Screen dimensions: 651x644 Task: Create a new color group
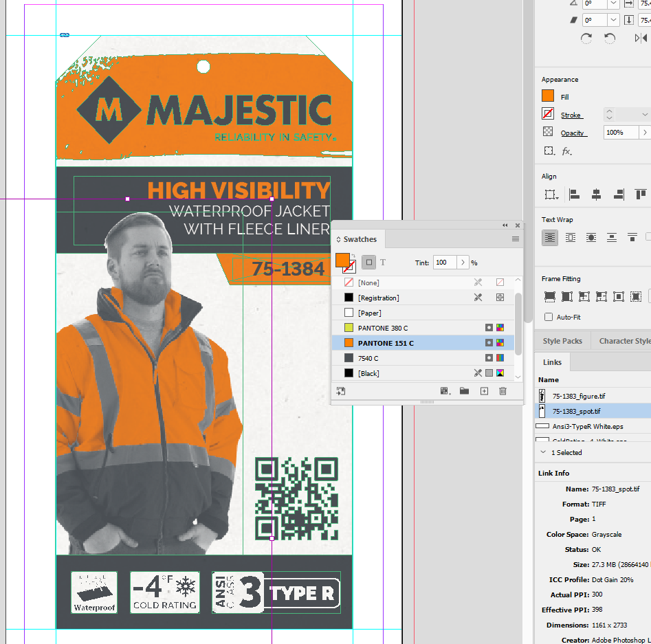click(464, 391)
